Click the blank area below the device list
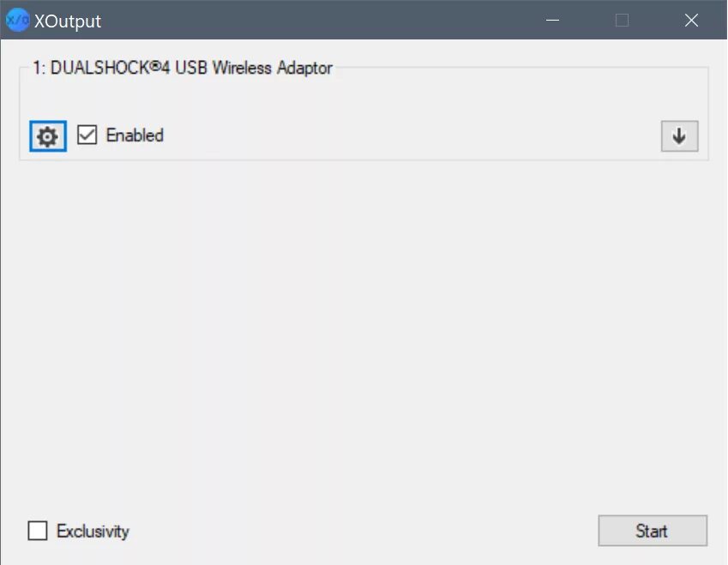 [x=364, y=334]
